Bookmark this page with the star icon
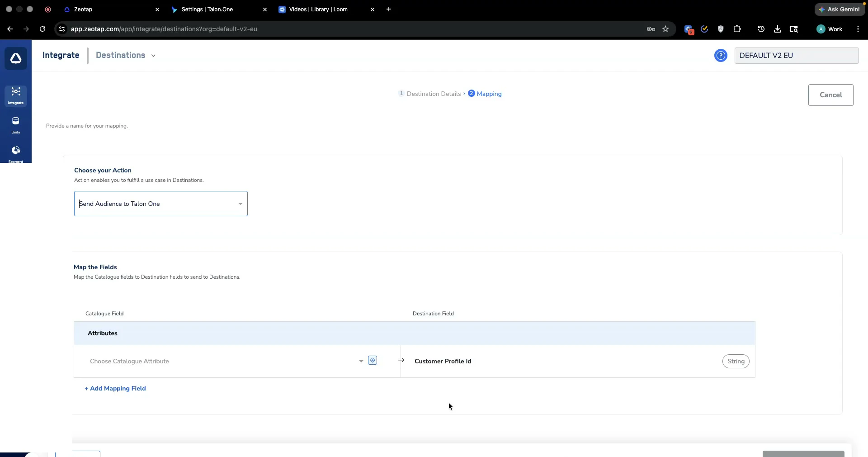 coord(665,29)
